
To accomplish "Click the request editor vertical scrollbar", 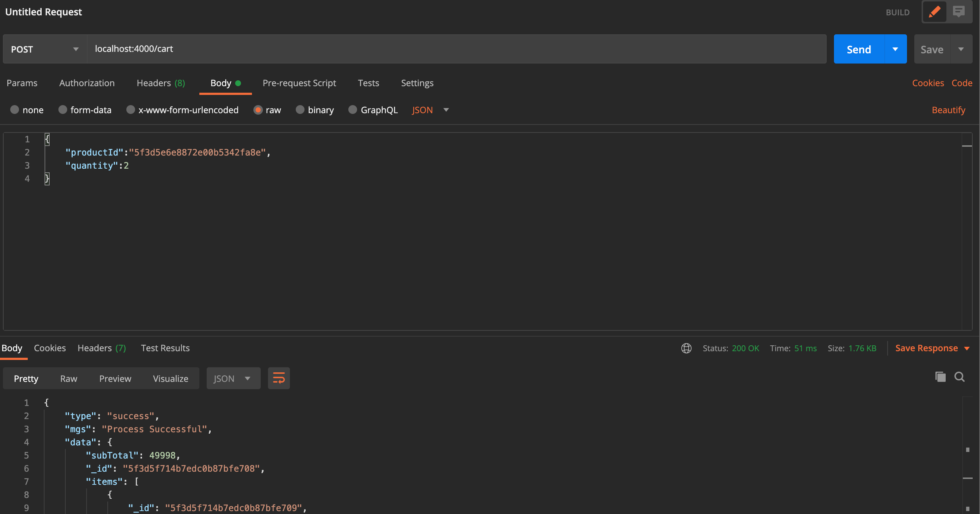I will [967, 228].
